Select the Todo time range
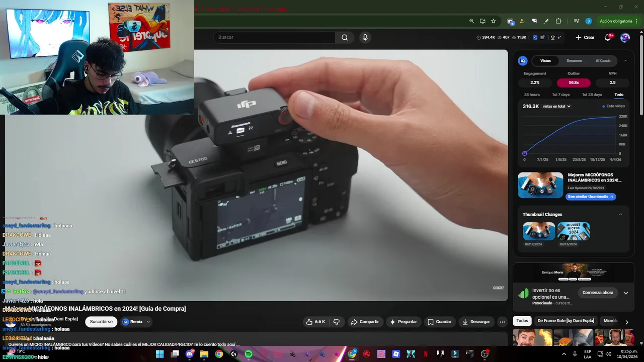Image resolution: width=644 pixels, height=362 pixels. pos(619,95)
